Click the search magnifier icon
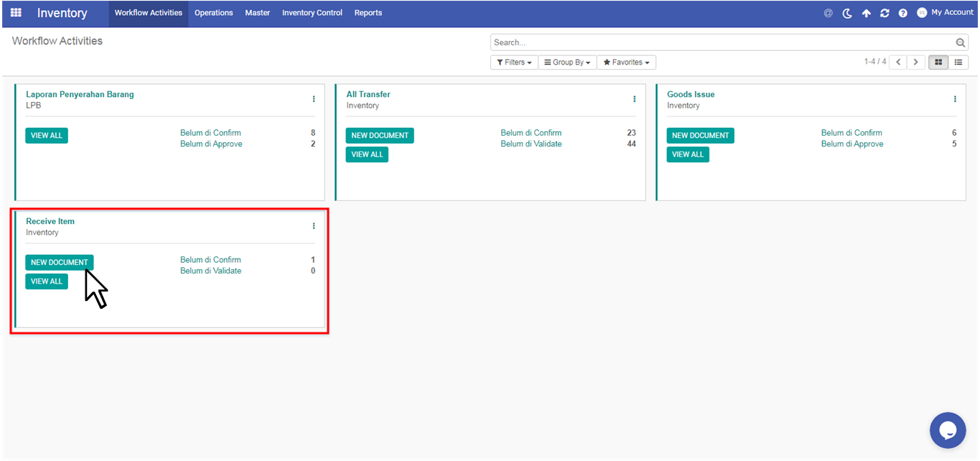The height and width of the screenshot is (461, 980). click(961, 42)
